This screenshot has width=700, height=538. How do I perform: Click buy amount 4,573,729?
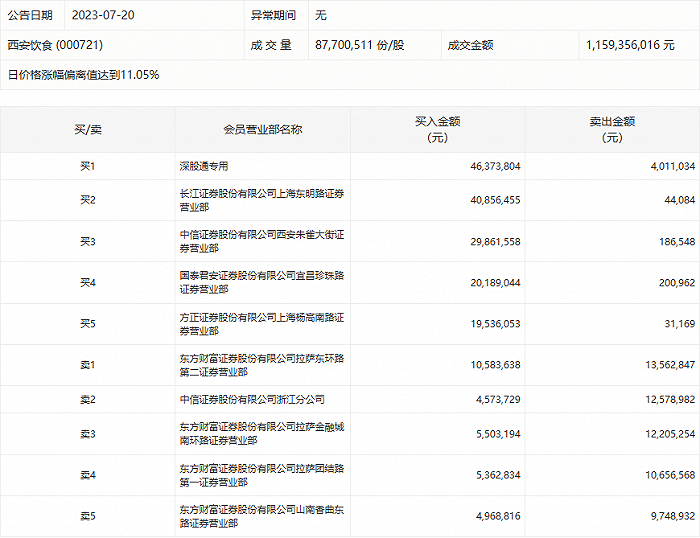click(x=498, y=400)
